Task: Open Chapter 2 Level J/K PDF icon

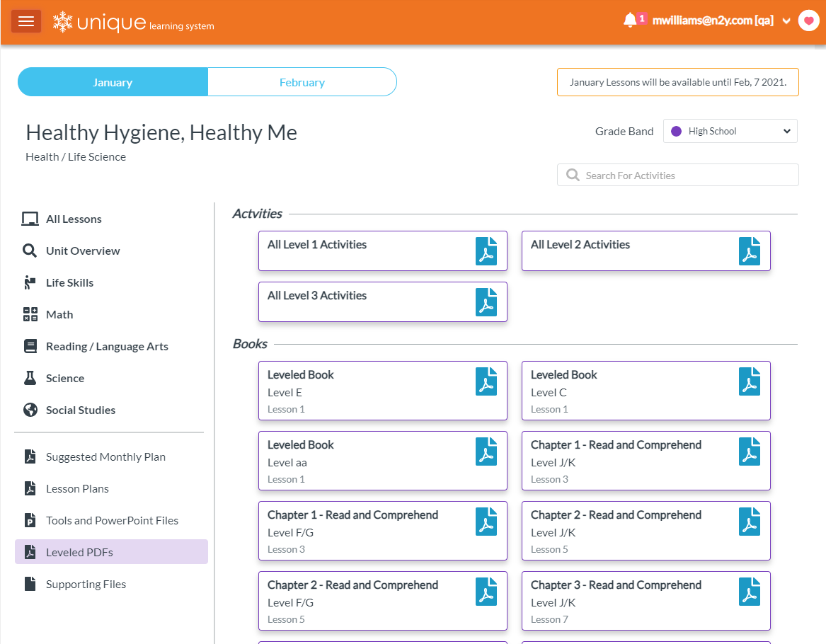Action: coord(749,522)
